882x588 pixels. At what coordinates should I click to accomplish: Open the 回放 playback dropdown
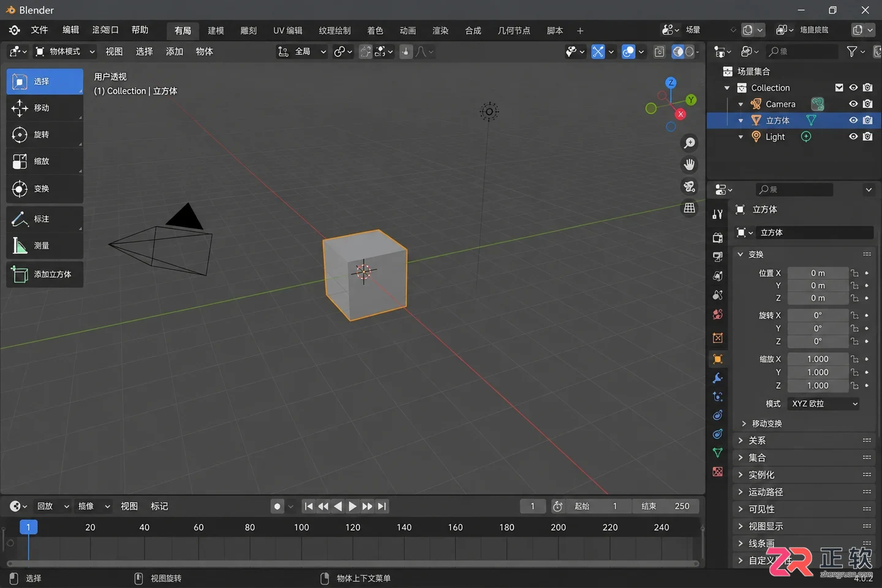click(53, 507)
